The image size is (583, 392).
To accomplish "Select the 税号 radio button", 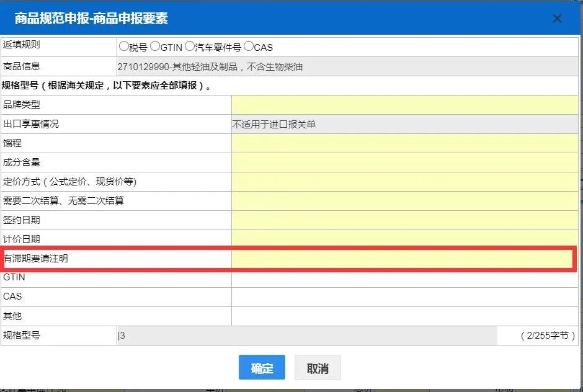I will [x=123, y=47].
